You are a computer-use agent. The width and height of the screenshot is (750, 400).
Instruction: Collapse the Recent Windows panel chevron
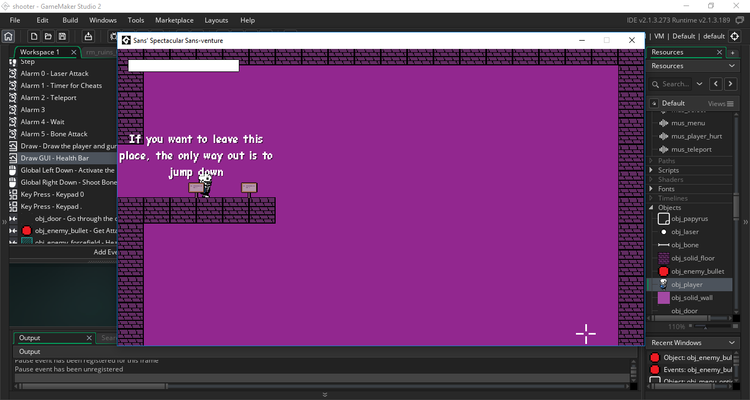pos(731,343)
